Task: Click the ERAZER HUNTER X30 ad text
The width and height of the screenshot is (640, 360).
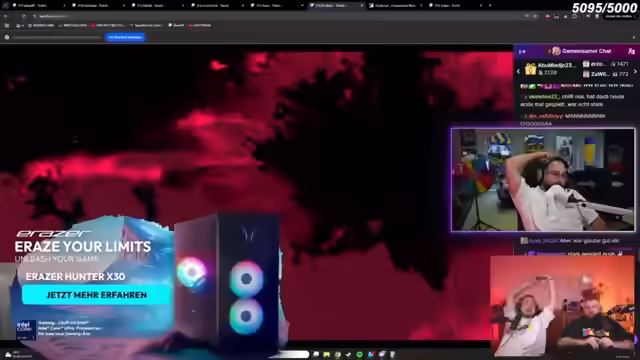Action: (x=76, y=277)
